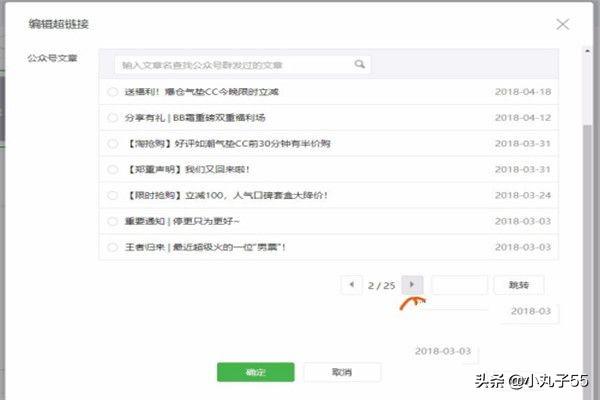The image size is (600, 400).
Task: Go to the next page arrow
Action: point(412,285)
